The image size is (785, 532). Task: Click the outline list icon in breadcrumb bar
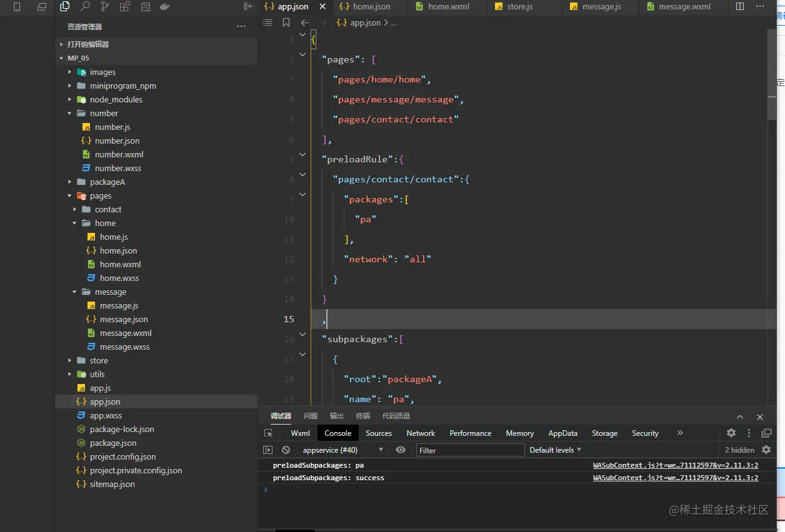point(267,22)
